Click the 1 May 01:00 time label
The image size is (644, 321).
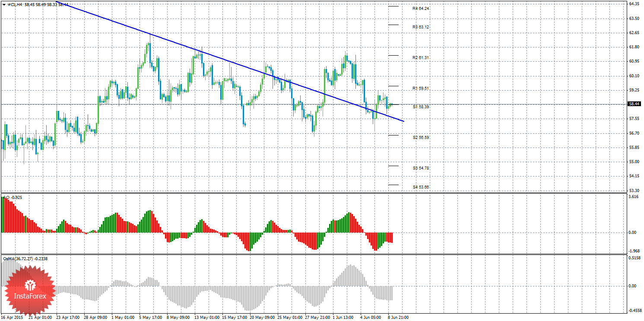(x=123, y=317)
